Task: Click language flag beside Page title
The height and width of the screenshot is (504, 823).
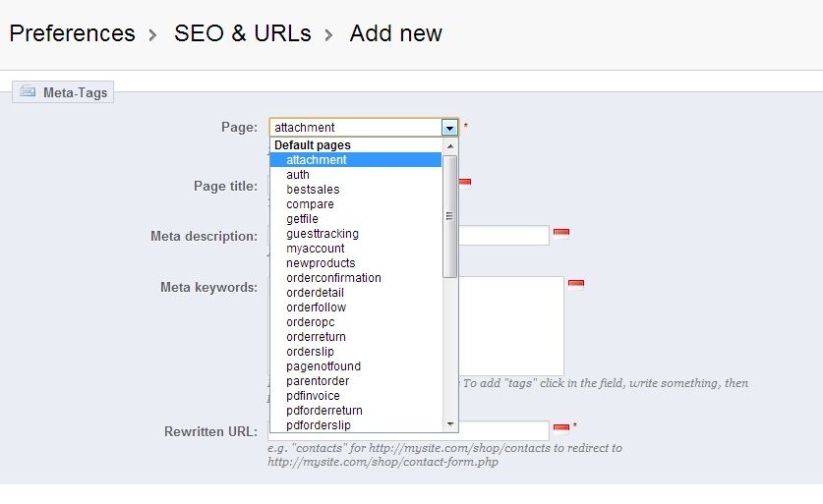Action: click(x=465, y=183)
